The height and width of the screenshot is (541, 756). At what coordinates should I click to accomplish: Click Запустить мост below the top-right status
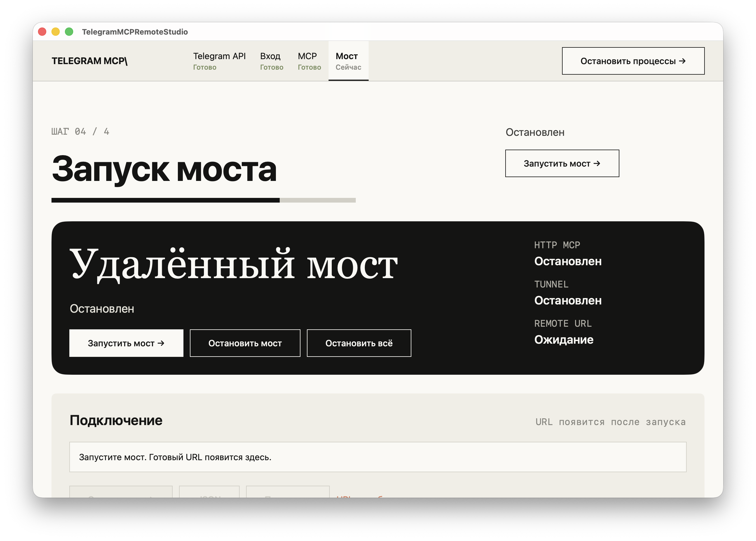click(562, 163)
